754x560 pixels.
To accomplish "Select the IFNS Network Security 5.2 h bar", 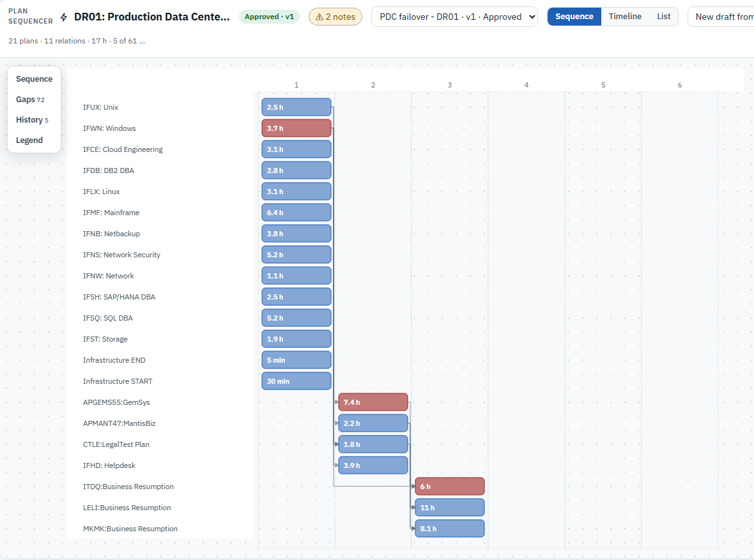I will pyautogui.click(x=296, y=255).
